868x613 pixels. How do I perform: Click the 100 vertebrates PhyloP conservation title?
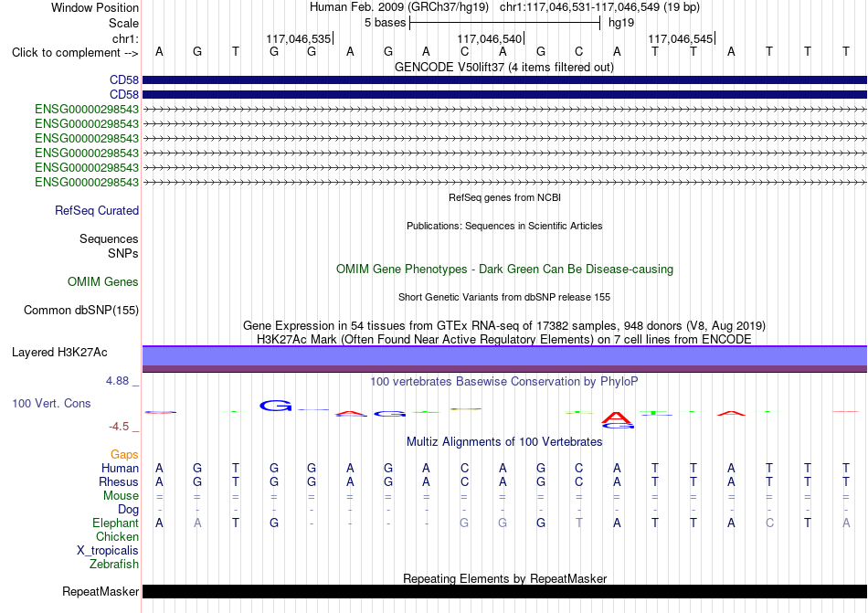point(504,382)
